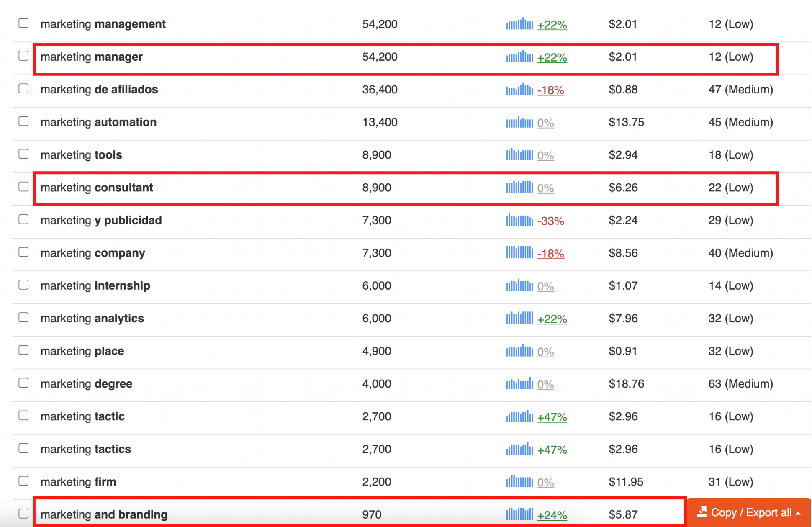Open +22% trend link for marketing manager
The image size is (812, 527).
coord(552,57)
